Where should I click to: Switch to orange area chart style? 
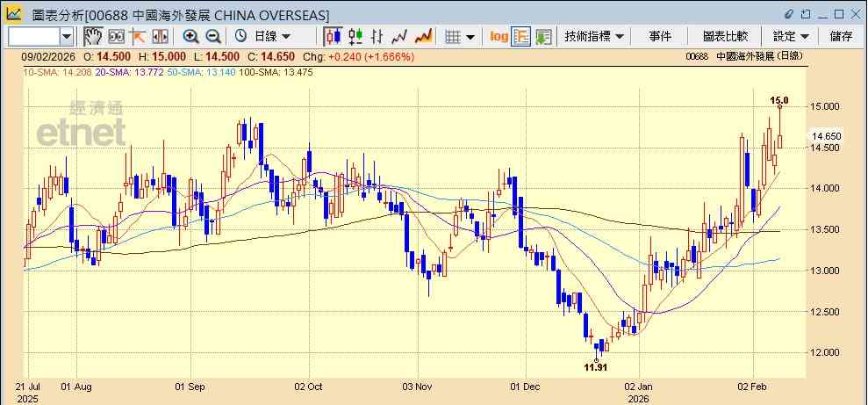point(424,37)
